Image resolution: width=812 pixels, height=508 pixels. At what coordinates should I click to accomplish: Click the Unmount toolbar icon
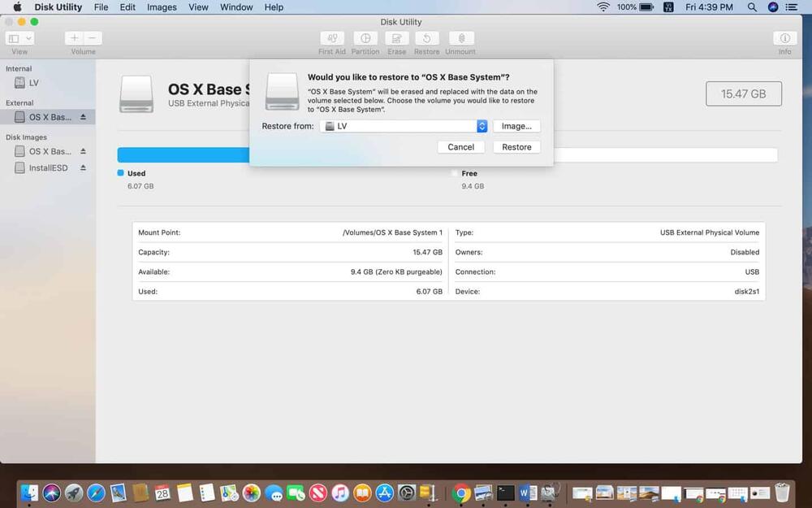tap(461, 38)
